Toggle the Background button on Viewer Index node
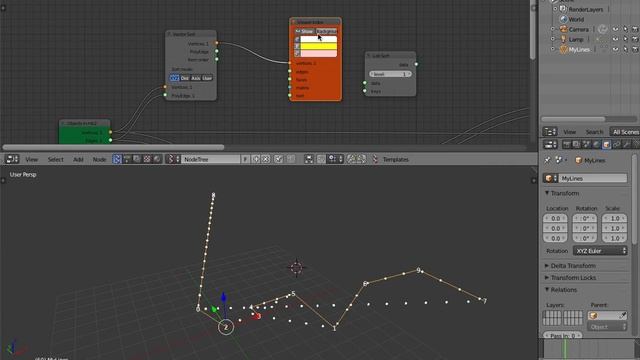 click(326, 31)
